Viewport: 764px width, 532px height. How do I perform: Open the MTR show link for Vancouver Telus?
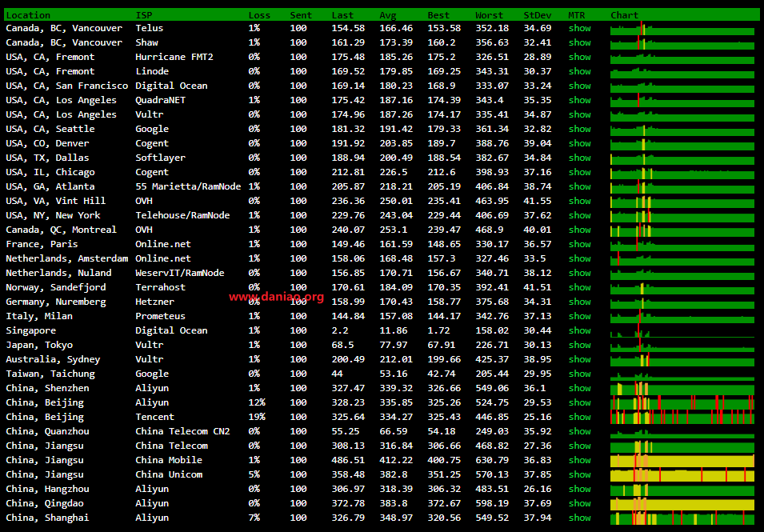[579, 28]
